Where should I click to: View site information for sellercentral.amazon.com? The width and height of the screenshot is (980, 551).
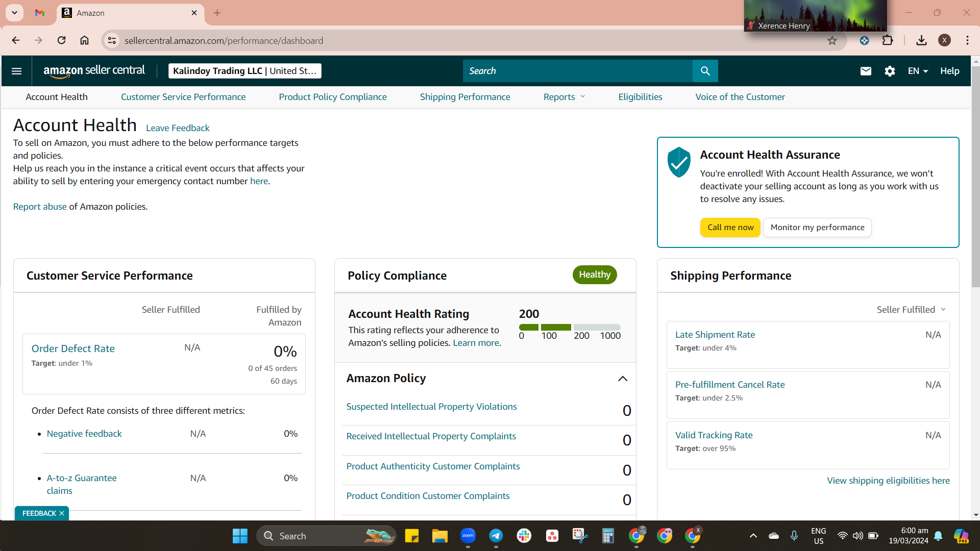coord(112,40)
